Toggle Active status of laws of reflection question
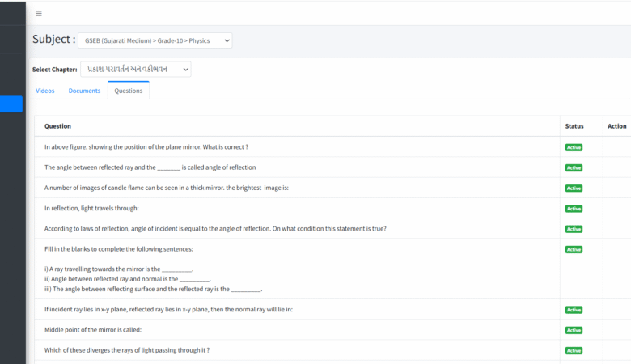This screenshot has height=364, width=631. [x=574, y=229]
